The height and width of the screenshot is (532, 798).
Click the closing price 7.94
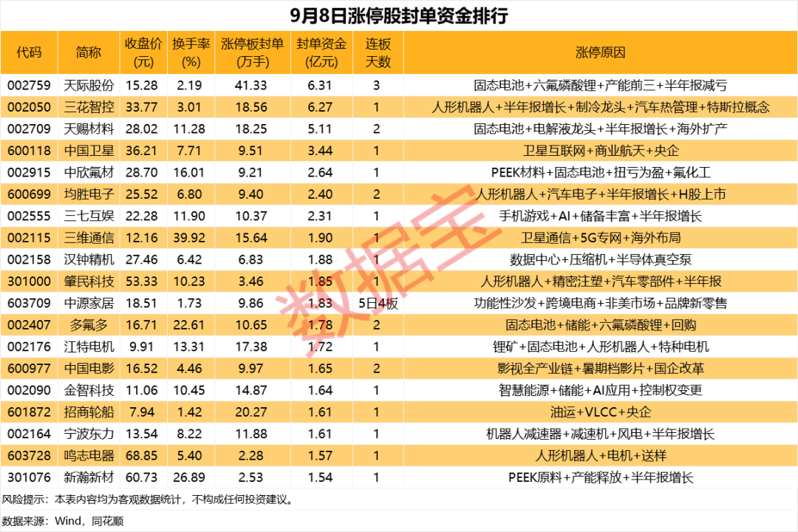pyautogui.click(x=142, y=412)
